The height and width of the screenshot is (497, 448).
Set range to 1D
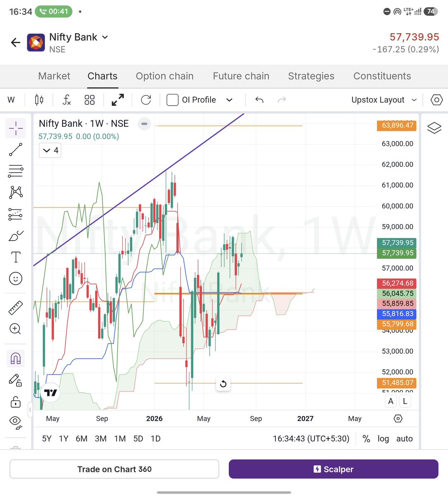click(155, 439)
